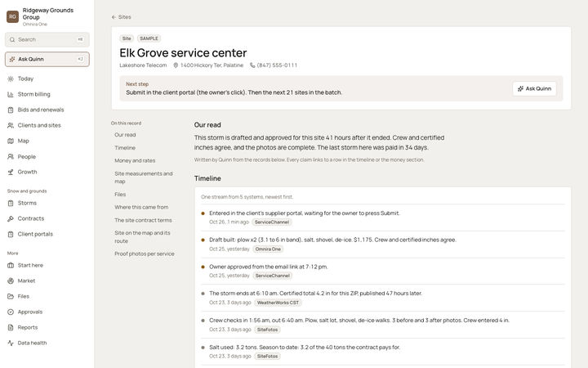Click phone number (847) 555-0111

coord(277,65)
